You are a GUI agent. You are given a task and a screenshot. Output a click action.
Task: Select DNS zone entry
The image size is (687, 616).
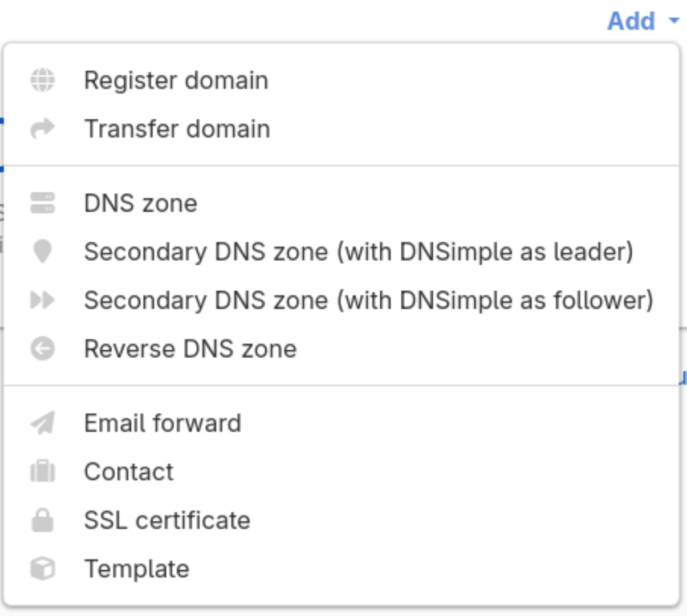click(141, 202)
